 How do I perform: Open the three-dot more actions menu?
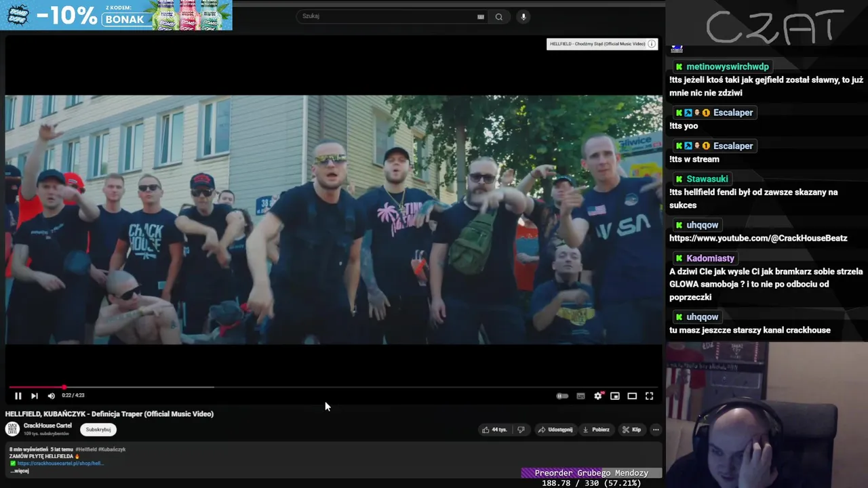656,430
